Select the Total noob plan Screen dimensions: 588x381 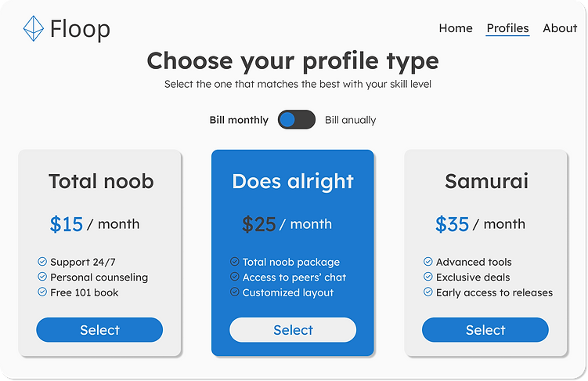tap(99, 330)
